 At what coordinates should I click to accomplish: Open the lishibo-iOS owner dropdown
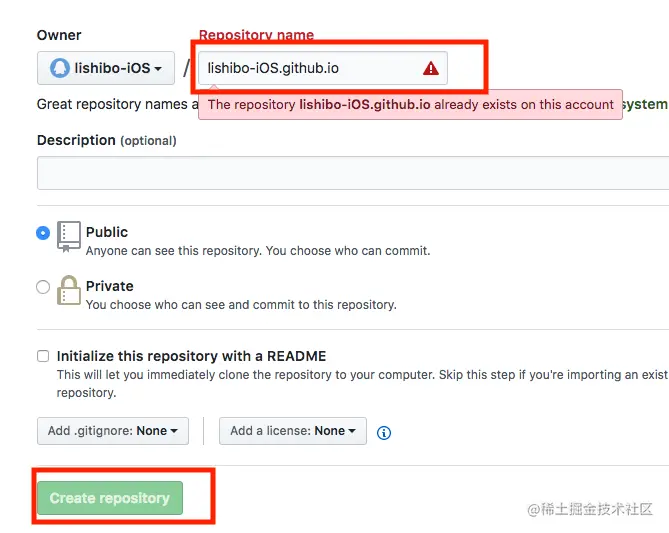click(x=106, y=68)
